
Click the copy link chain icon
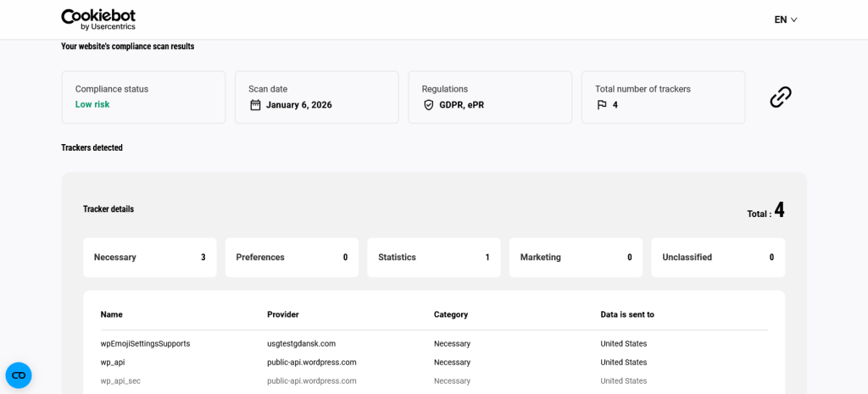click(780, 97)
